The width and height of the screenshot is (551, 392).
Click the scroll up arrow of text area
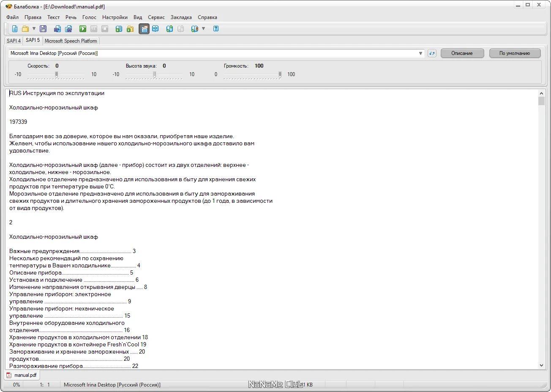[542, 93]
